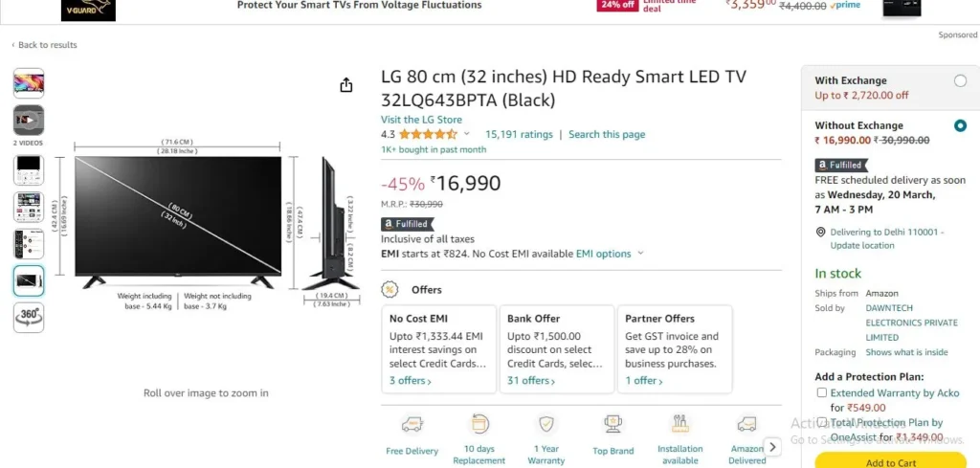Open 31 offers under Bank Offer

(530, 381)
